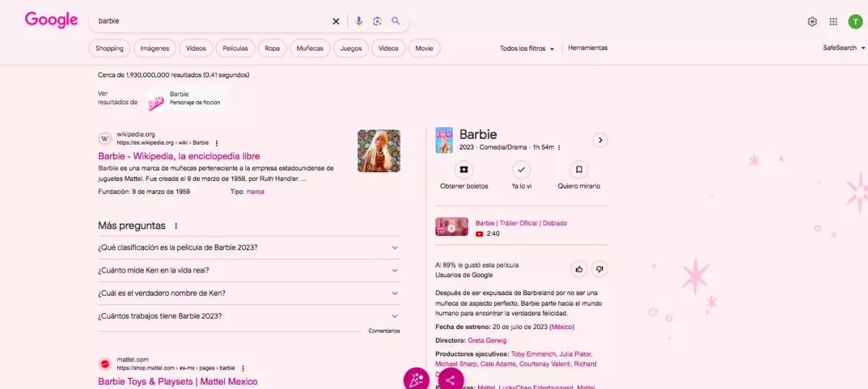Select the Películas filter chip
This screenshot has height=389, width=868.
click(x=235, y=48)
